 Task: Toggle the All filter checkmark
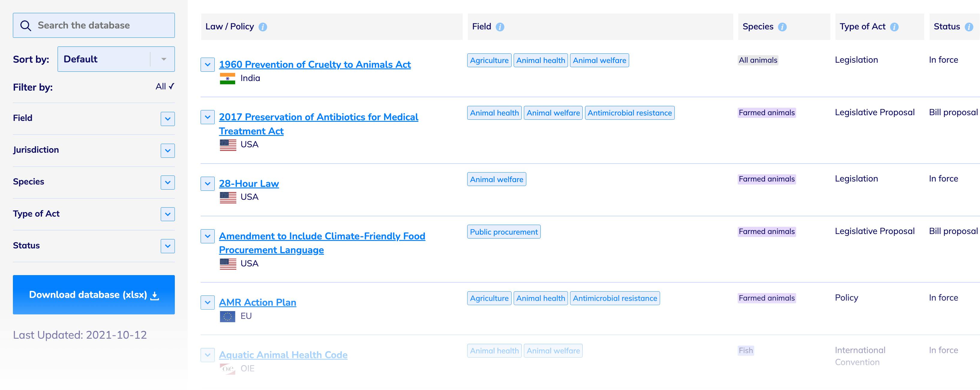click(x=165, y=87)
